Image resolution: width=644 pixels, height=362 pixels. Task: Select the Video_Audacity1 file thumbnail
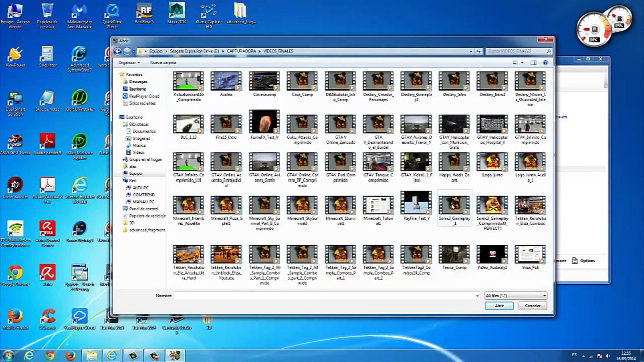pos(492,258)
